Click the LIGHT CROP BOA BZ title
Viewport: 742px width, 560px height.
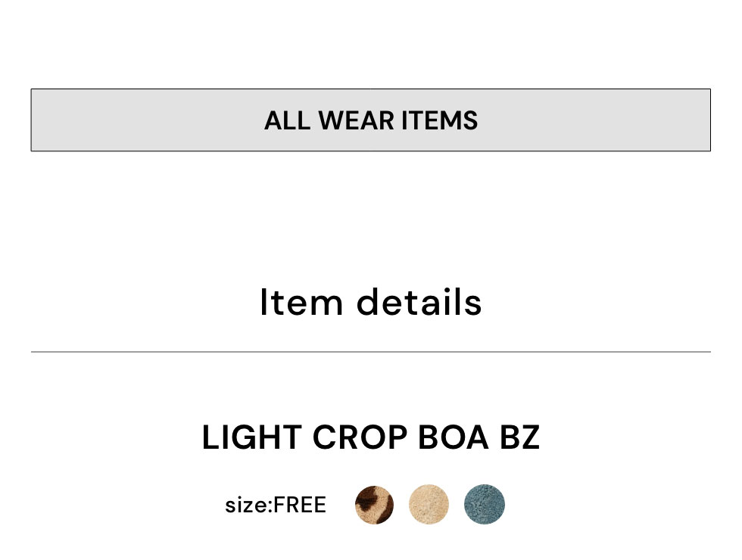(371, 438)
